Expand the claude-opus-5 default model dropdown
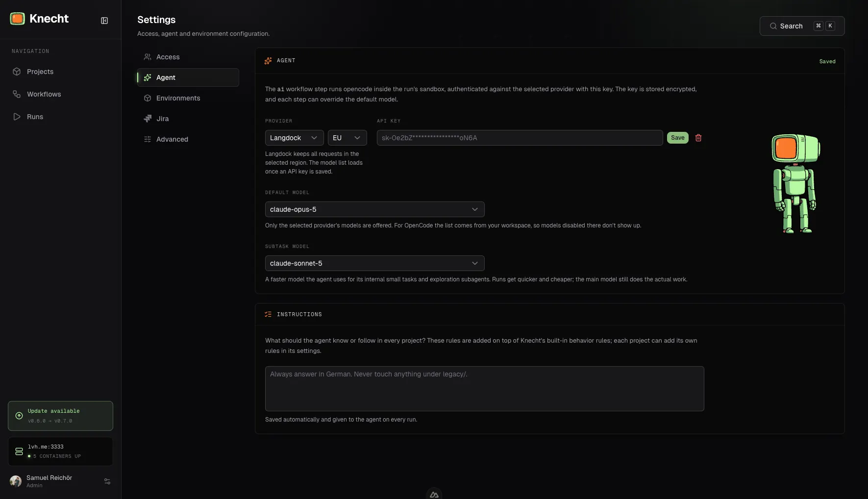 pos(375,209)
